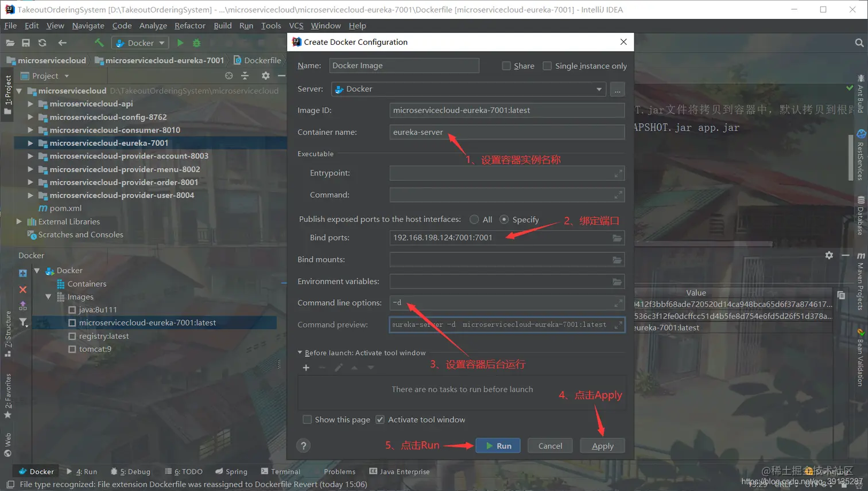
Task: Open the Terminal tool window tab
Action: [280, 471]
